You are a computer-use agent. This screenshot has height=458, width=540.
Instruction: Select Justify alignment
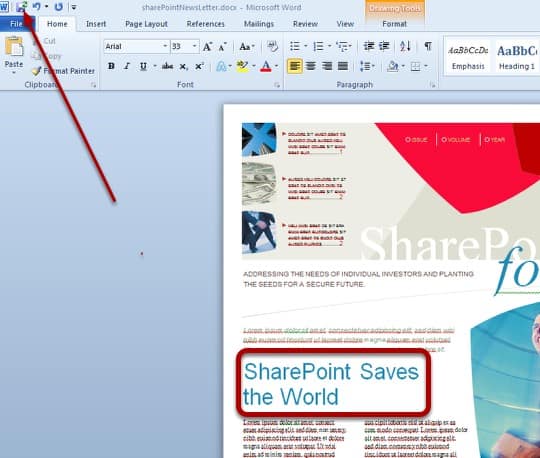pos(343,66)
